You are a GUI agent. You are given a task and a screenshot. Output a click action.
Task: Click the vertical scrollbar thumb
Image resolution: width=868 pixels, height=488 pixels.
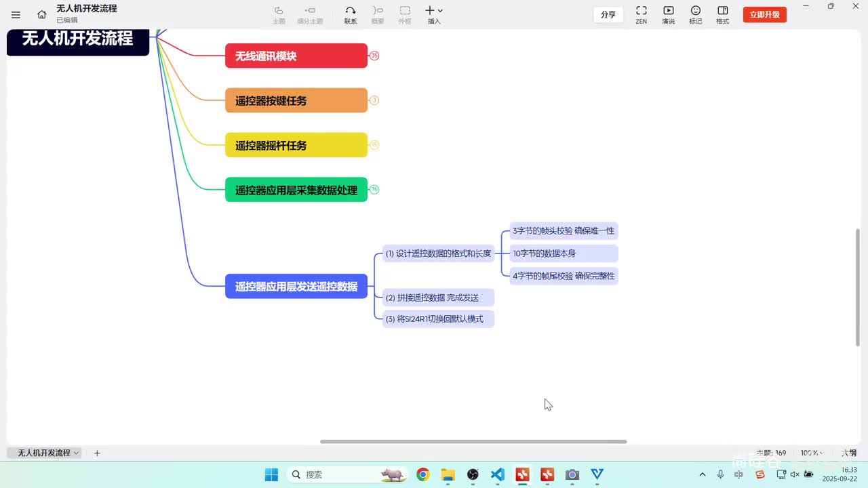pos(858,287)
